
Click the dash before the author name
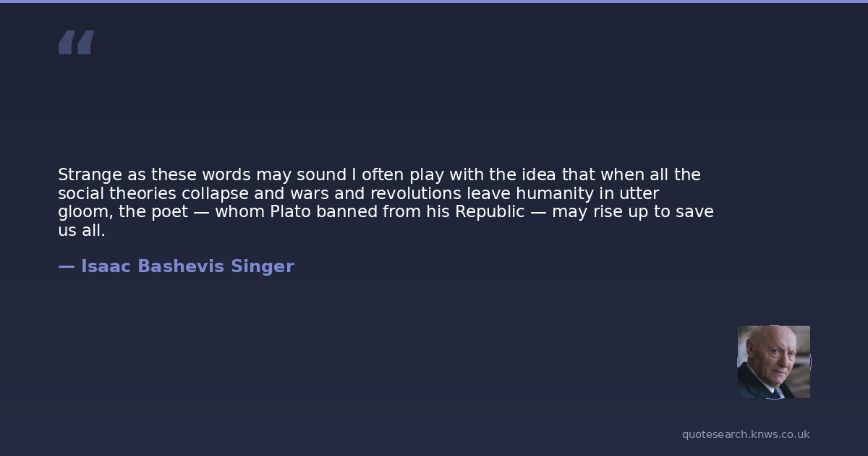[x=66, y=266]
